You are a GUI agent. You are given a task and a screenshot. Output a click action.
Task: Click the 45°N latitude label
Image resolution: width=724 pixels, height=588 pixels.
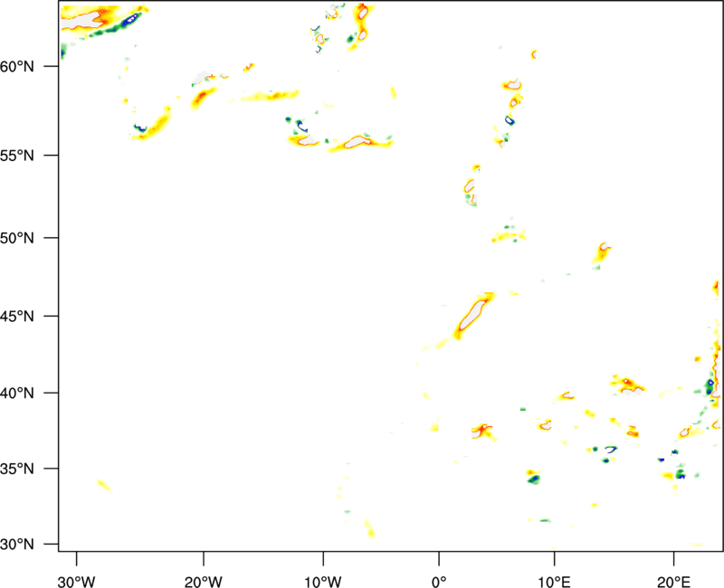click(x=17, y=317)
